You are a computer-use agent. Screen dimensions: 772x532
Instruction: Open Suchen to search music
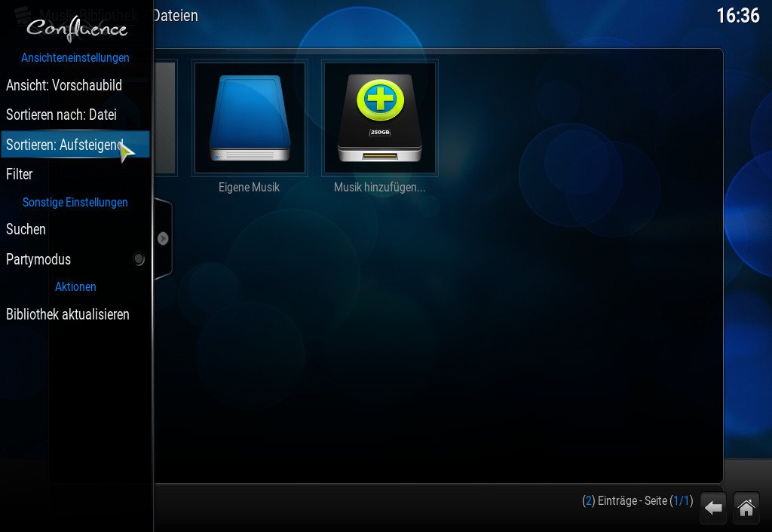point(75,229)
